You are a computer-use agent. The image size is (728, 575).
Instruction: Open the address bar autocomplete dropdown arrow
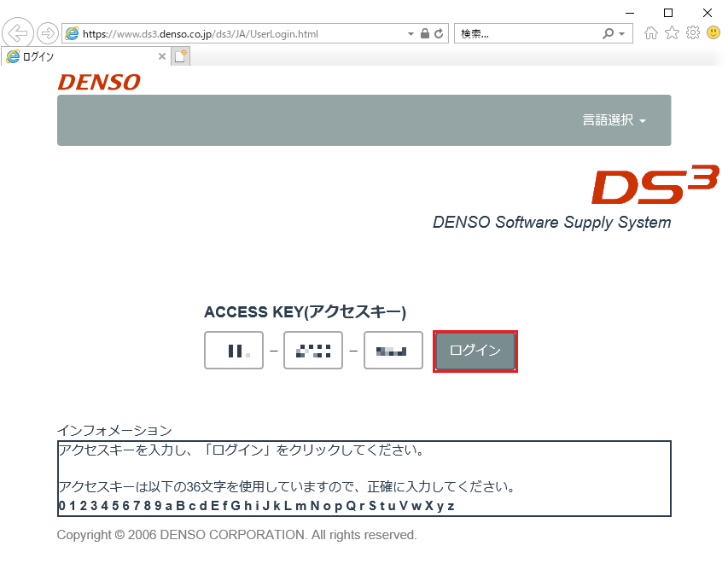click(x=411, y=34)
